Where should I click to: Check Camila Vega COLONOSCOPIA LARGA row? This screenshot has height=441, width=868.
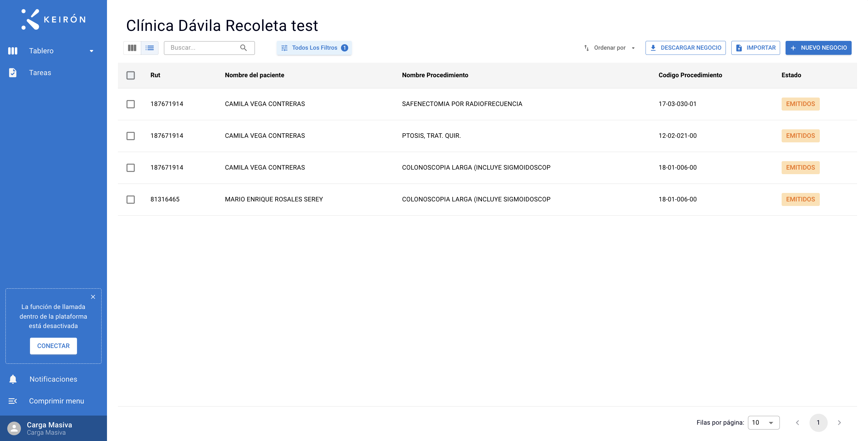click(131, 168)
